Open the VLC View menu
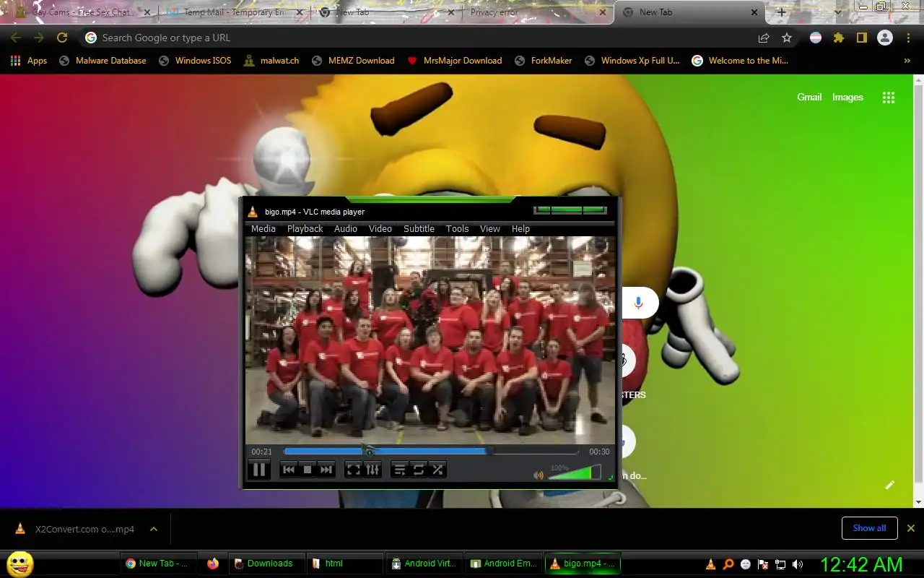Screen dimensions: 924x578 click(x=490, y=228)
